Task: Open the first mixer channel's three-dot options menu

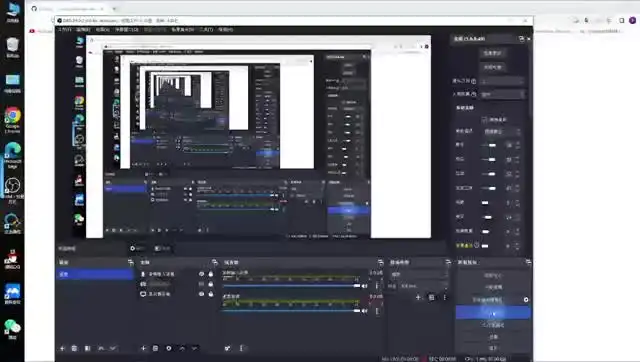Action: pyautogui.click(x=377, y=286)
